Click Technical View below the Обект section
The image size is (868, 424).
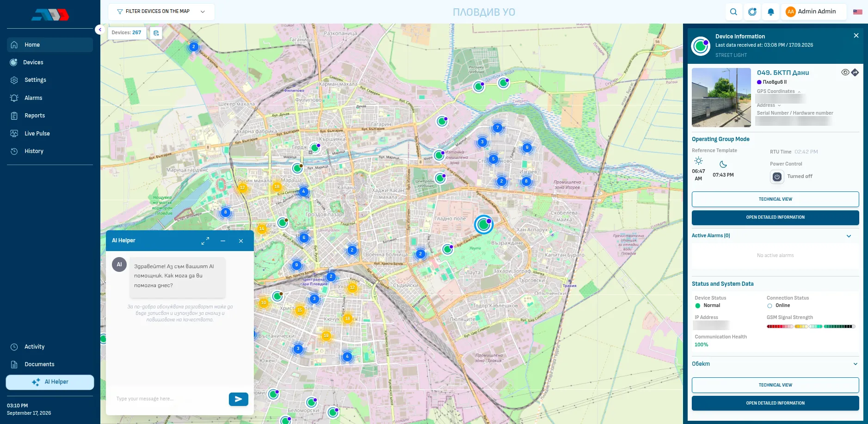click(776, 385)
